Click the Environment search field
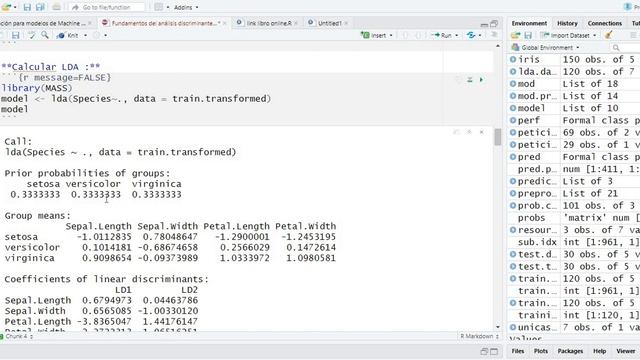 coord(625,48)
